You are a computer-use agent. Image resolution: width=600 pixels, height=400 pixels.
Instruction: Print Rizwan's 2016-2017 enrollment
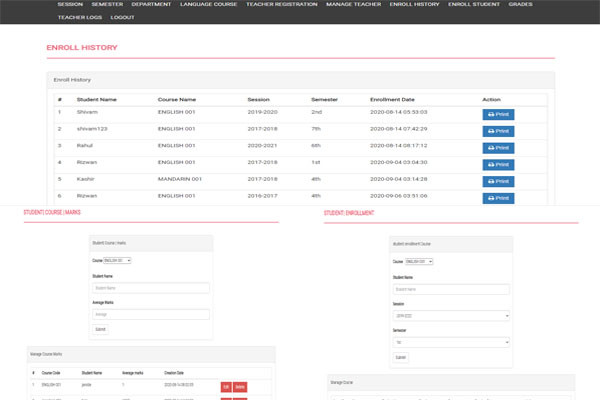click(498, 197)
